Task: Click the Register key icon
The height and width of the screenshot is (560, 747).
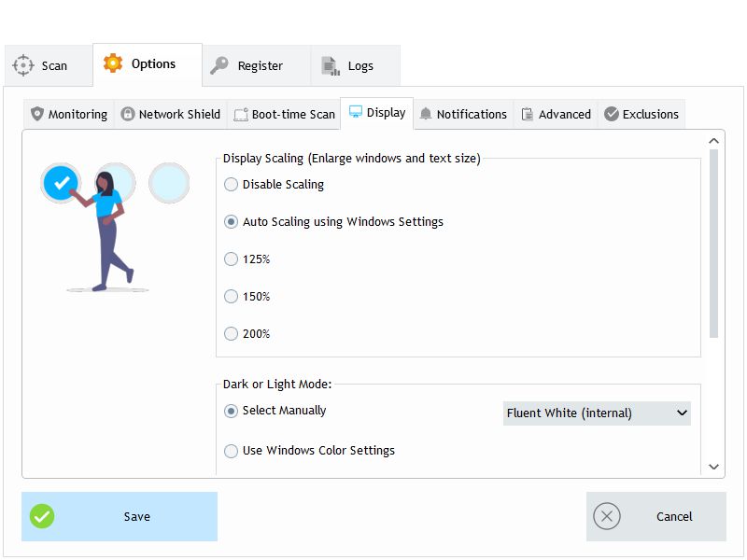Action: pos(219,65)
